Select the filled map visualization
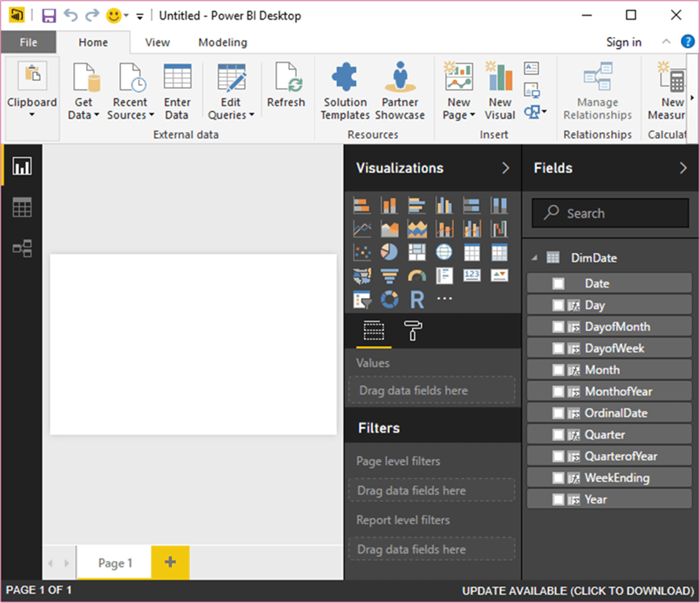The image size is (700, 603). click(361, 276)
